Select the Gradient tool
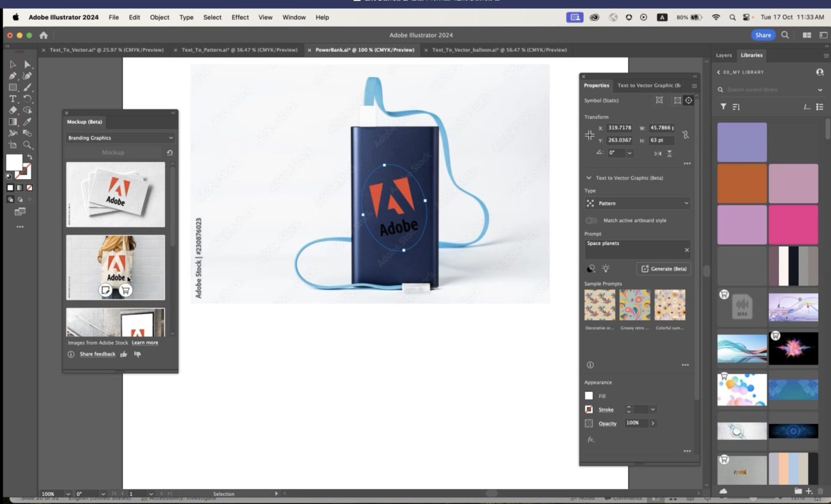 [x=13, y=122]
